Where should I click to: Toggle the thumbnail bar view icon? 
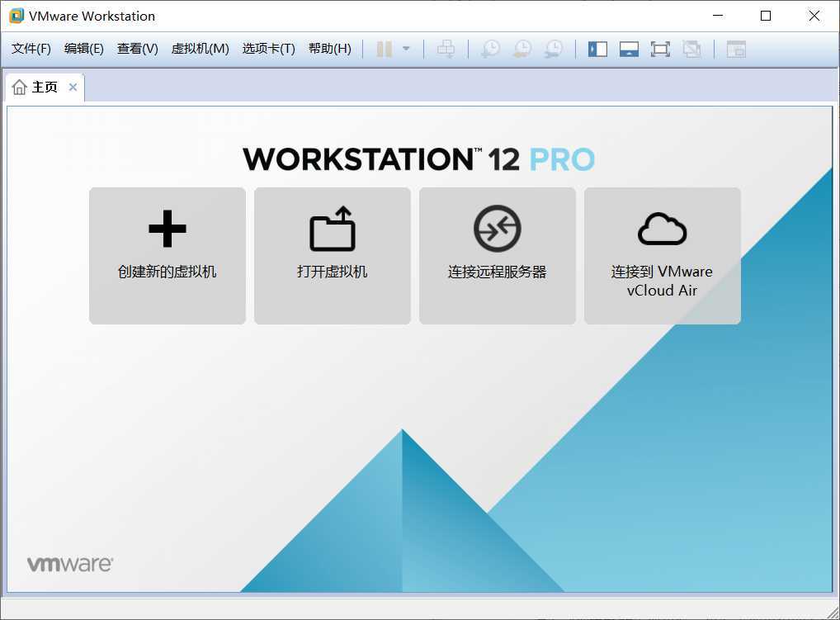tap(629, 50)
